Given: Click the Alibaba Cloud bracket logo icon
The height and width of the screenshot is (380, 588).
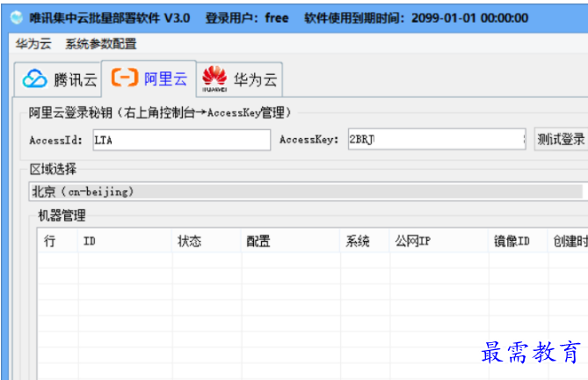Looking at the screenshot, I should click(125, 77).
